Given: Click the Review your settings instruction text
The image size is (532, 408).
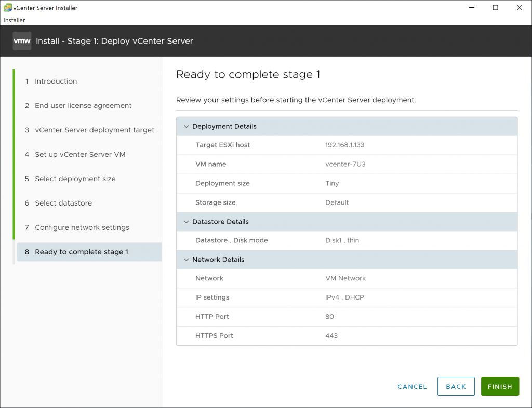Looking at the screenshot, I should click(296, 100).
